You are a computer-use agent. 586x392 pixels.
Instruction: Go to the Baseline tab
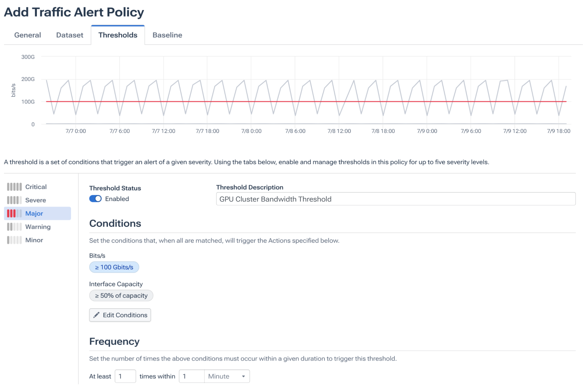[x=167, y=35]
